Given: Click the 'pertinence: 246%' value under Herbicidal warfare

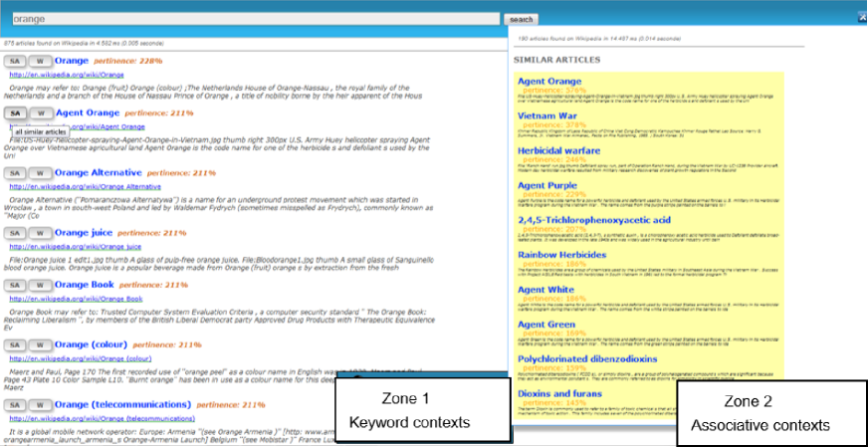Looking at the screenshot, I should pos(554,159).
